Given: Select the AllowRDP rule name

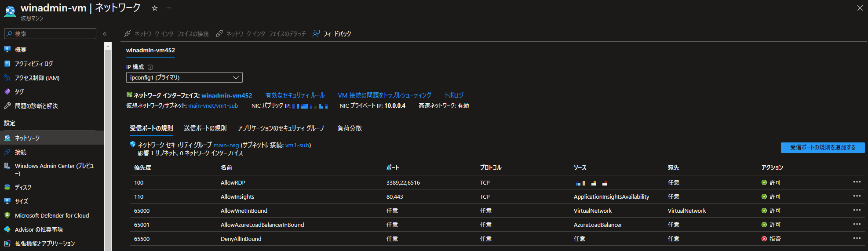Looking at the screenshot, I should click(233, 183).
